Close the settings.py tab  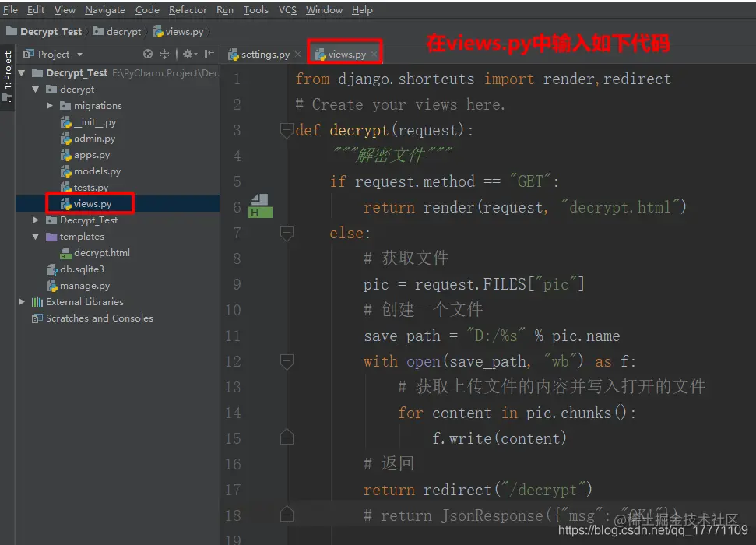point(298,54)
